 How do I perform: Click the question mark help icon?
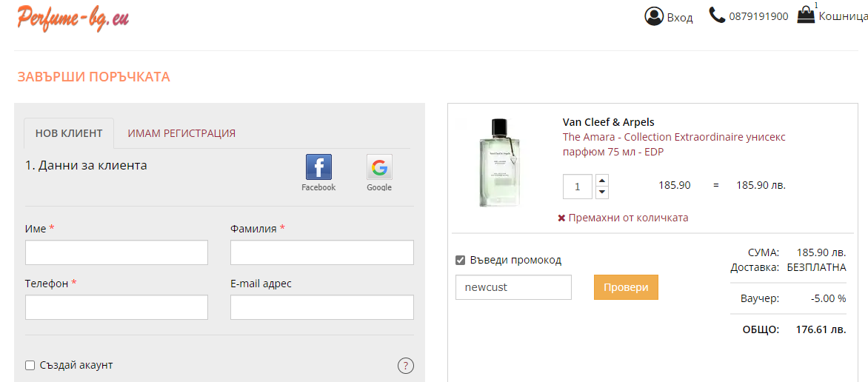406,365
